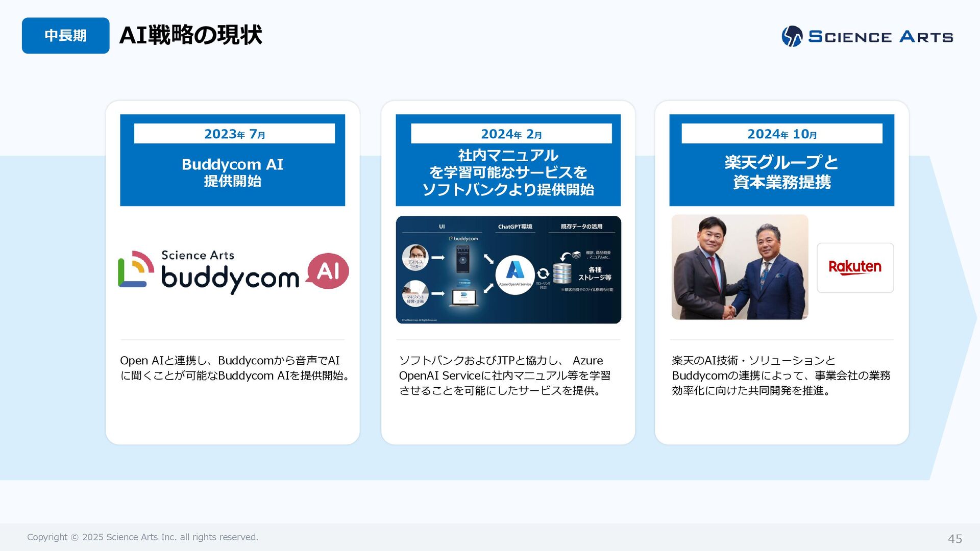Select the 2023年 7月 date header
Screen dimensions: 980x551
point(234,134)
